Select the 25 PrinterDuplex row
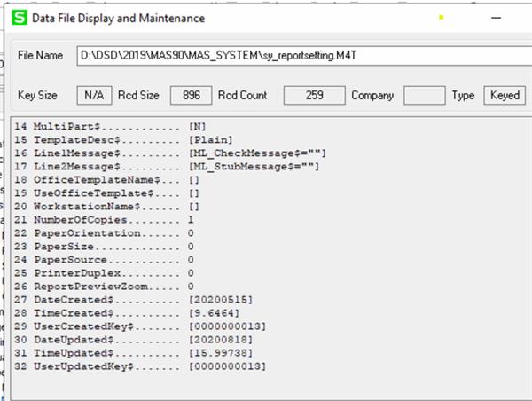This screenshot has height=401, width=532. [x=104, y=273]
